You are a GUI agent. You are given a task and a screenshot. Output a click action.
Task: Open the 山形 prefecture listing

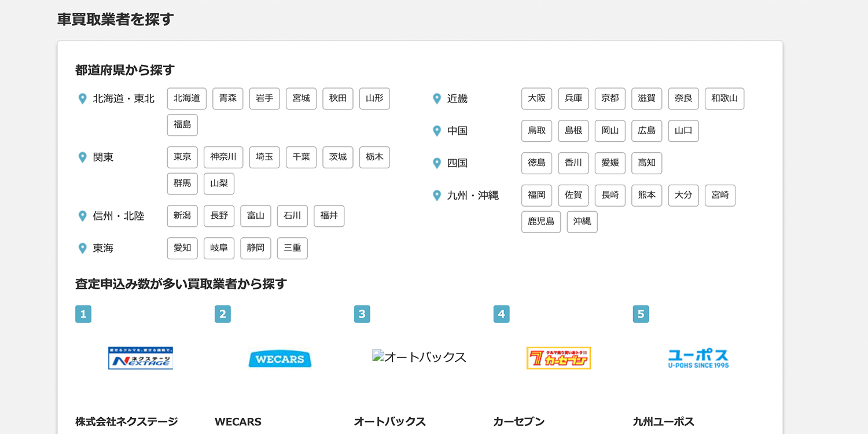pyautogui.click(x=374, y=98)
